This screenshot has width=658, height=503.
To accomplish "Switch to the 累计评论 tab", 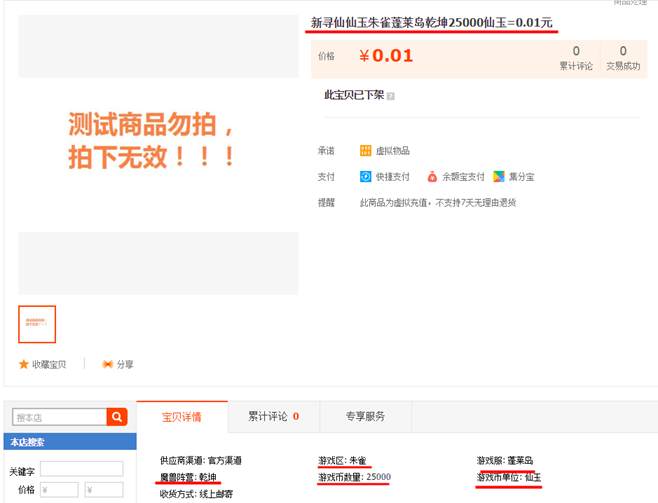I will [x=274, y=417].
